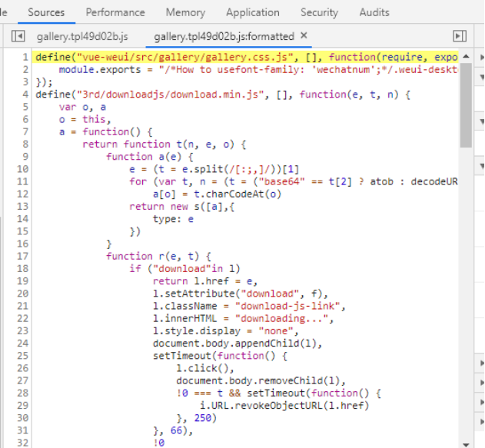Image resolution: width=485 pixels, height=448 pixels.
Task: Switch to the Security panel
Action: pyautogui.click(x=319, y=12)
